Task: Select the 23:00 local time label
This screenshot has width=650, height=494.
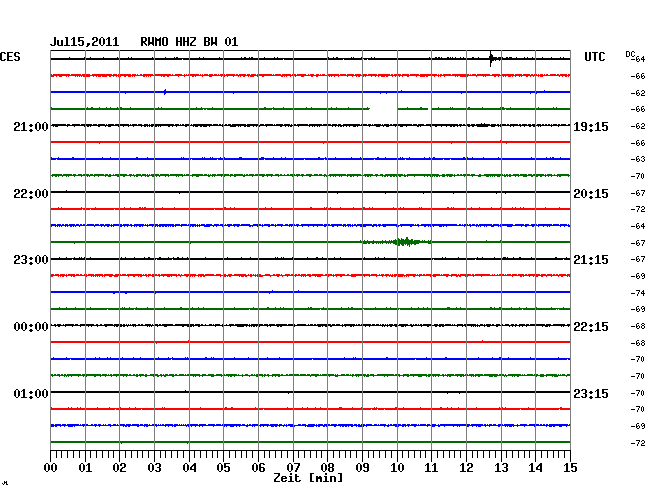Action: pos(31,260)
